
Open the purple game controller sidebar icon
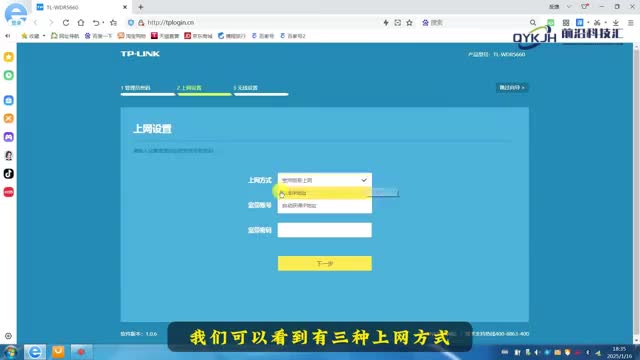tap(9, 137)
